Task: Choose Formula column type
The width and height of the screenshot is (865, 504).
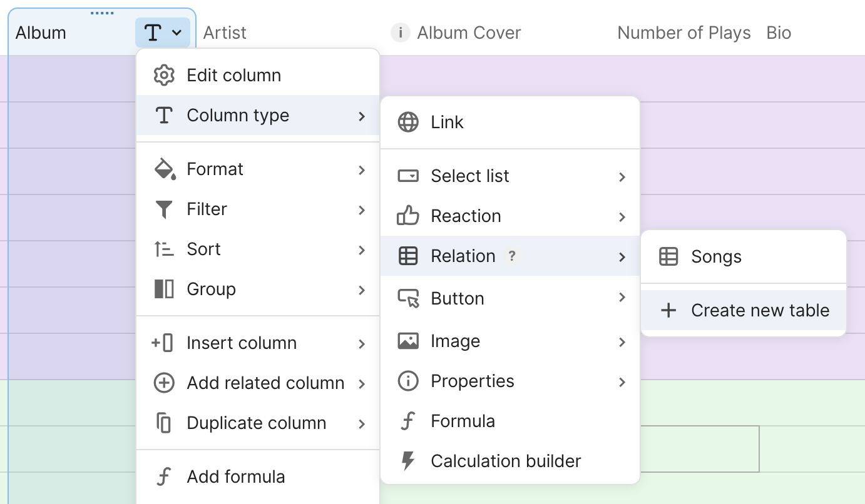Action: pyautogui.click(x=463, y=421)
